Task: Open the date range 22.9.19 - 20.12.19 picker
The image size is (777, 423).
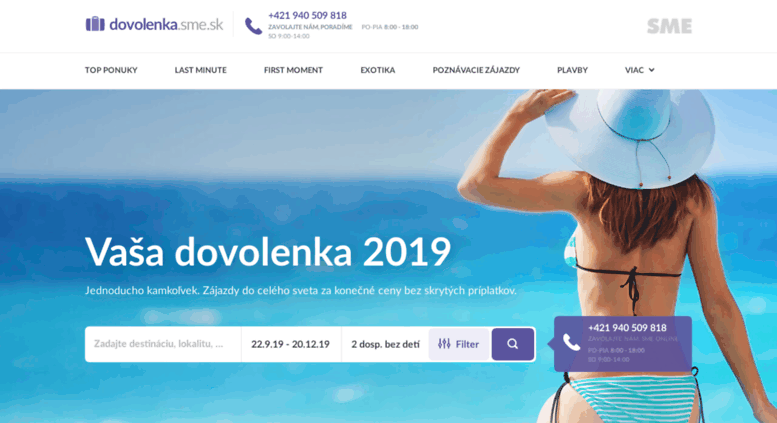Action: 290,344
